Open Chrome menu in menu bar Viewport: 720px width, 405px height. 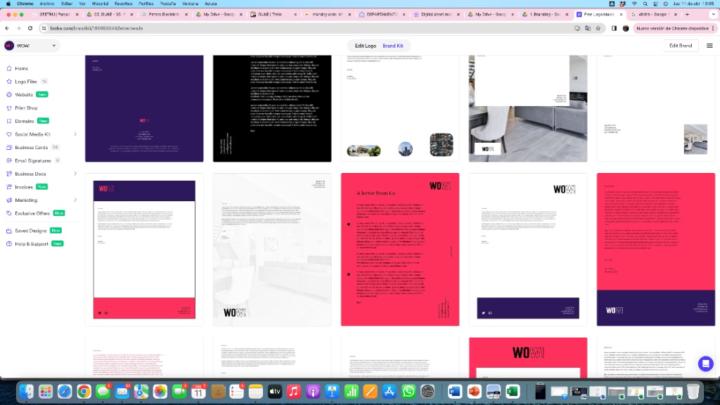point(25,4)
